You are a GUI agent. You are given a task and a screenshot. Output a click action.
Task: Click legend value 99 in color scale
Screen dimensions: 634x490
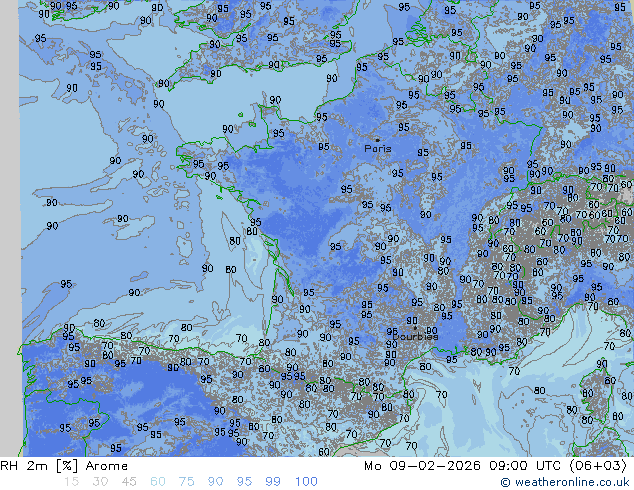point(273,482)
